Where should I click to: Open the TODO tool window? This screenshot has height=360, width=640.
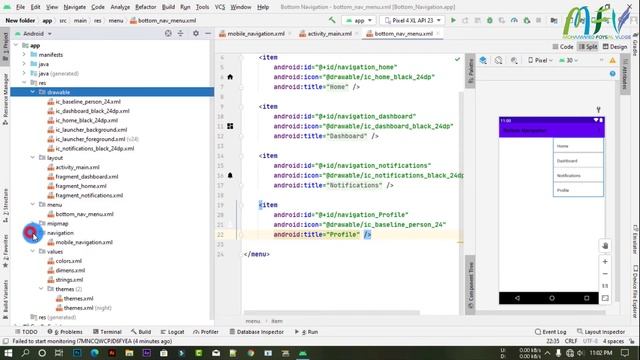(26, 332)
